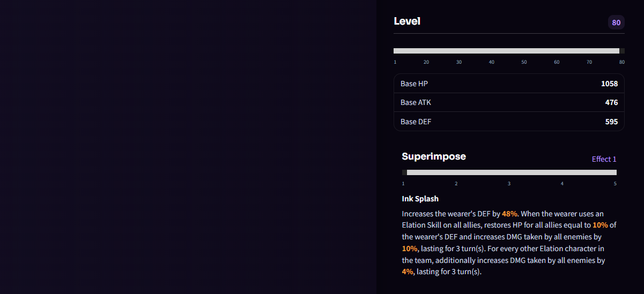Set Superimpose slider to tick 3
This screenshot has width=644, height=294.
[x=509, y=172]
